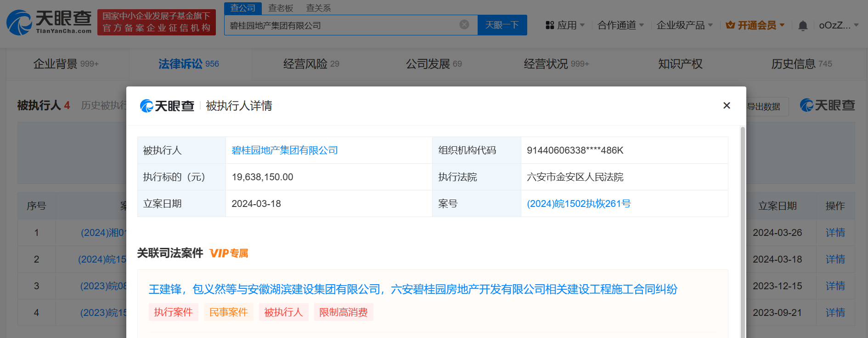This screenshot has width=868, height=338.
Task: Click the 天眼查 logo in the dialog header
Action: [x=167, y=106]
